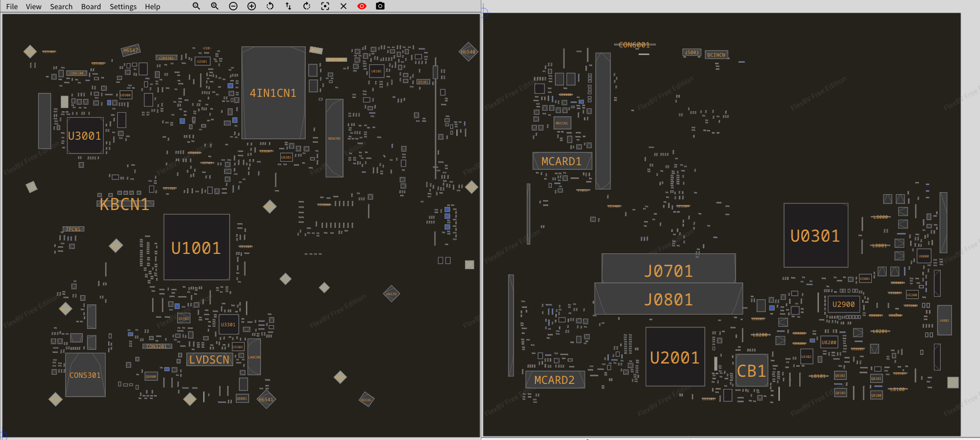Screen dimensions: 980x440
Task: Open the Settings menu
Action: click(123, 7)
